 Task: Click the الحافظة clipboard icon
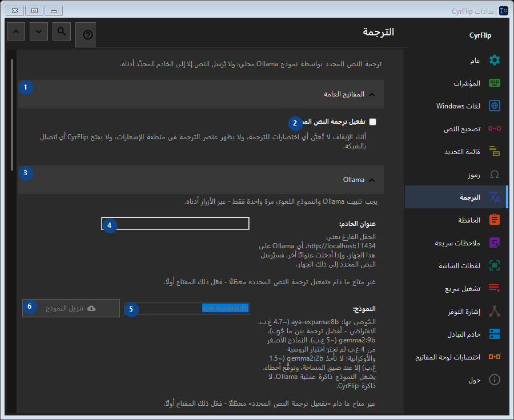(x=495, y=220)
